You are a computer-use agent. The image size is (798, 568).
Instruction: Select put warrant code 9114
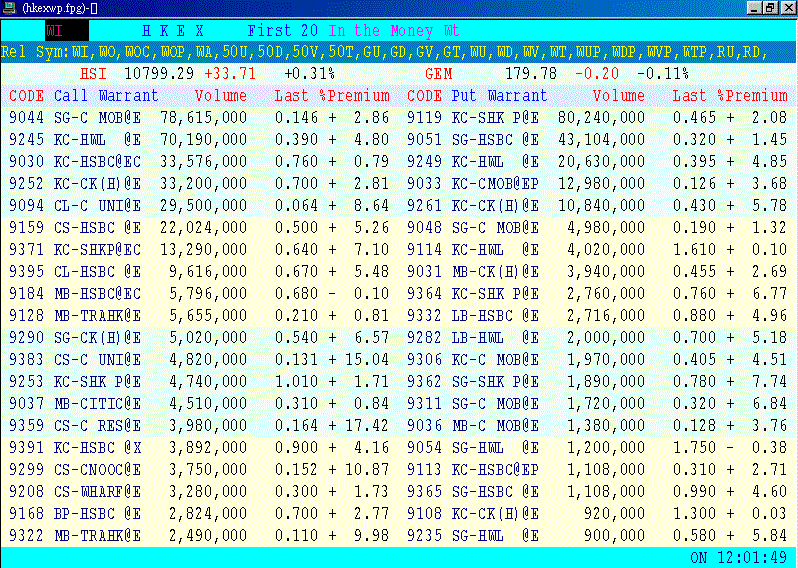pos(424,249)
